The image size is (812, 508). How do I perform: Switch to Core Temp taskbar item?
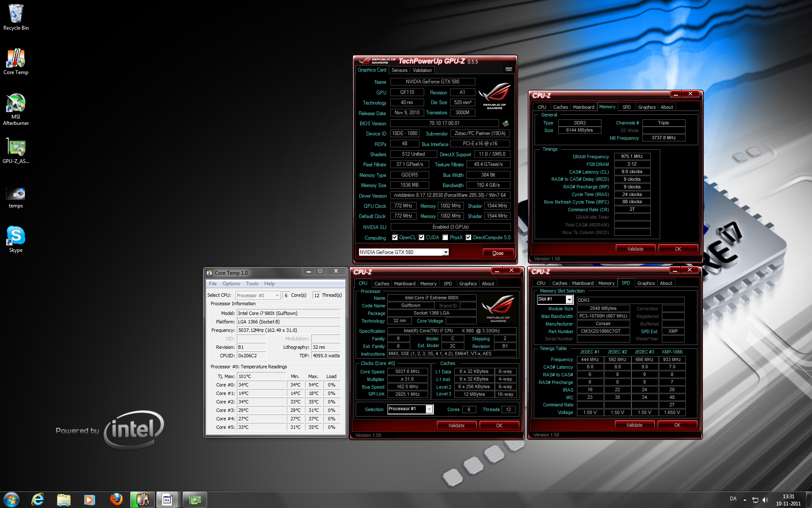(x=142, y=500)
